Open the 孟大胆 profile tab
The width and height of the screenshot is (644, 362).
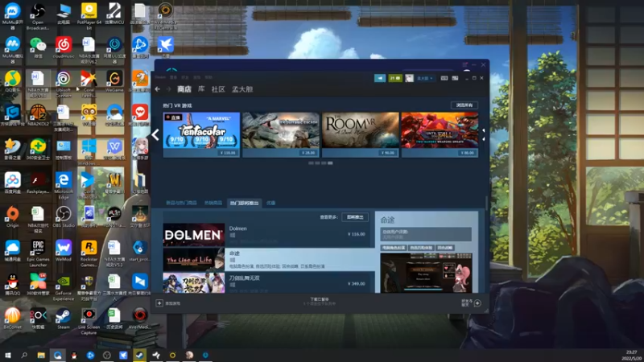pos(242,89)
